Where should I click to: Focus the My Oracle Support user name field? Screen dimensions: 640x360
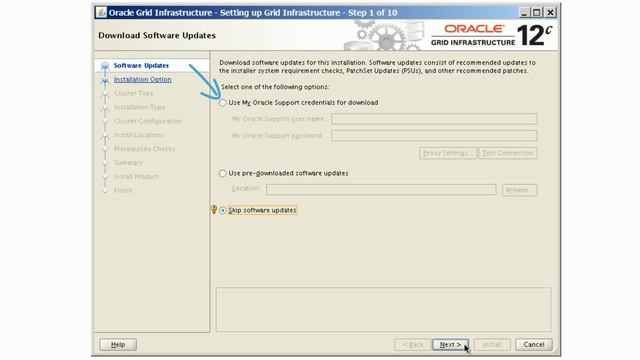click(x=434, y=119)
